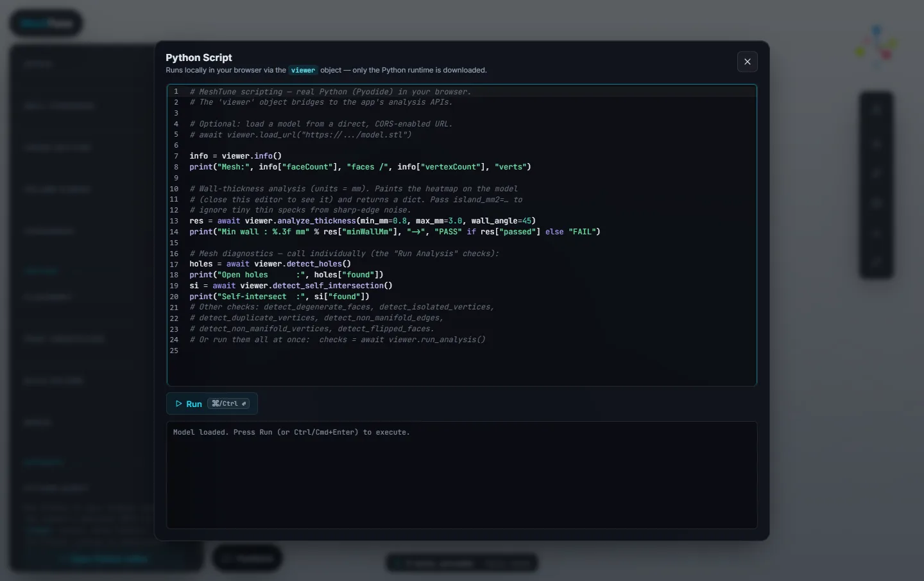Click line number 3 in the editor gutter
924x581 pixels.
pos(176,113)
